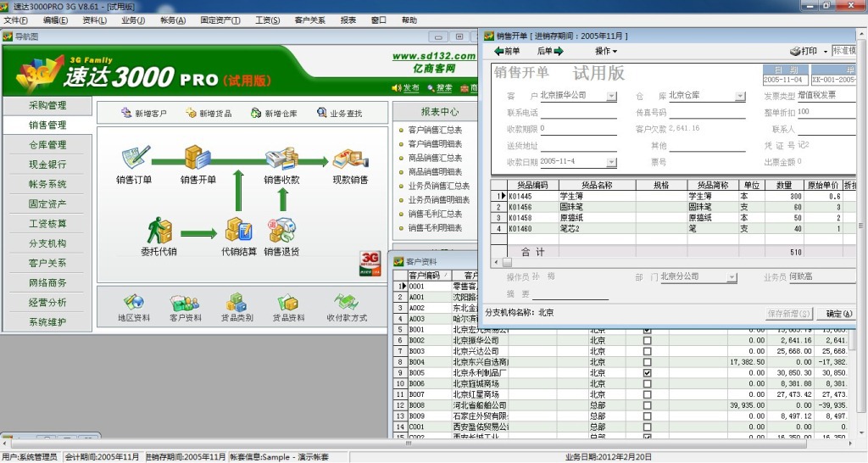This screenshot has height=463, width=868.
Task: Click the 确定(A) confirm button
Action: pyautogui.click(x=838, y=314)
